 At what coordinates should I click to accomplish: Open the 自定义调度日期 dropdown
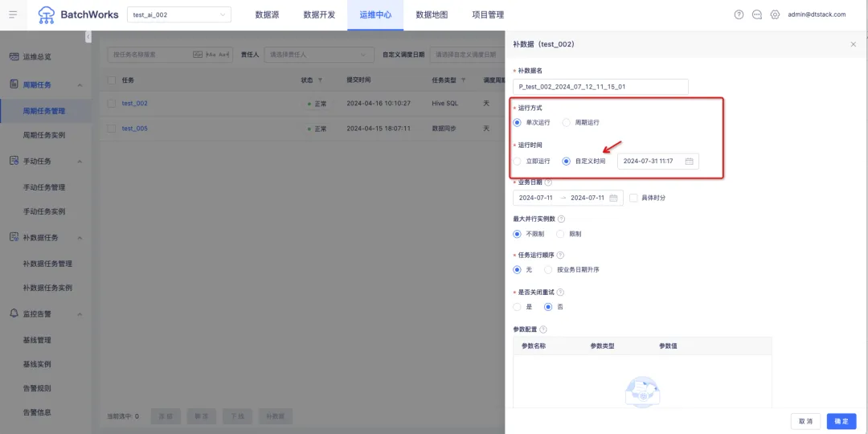pyautogui.click(x=467, y=55)
